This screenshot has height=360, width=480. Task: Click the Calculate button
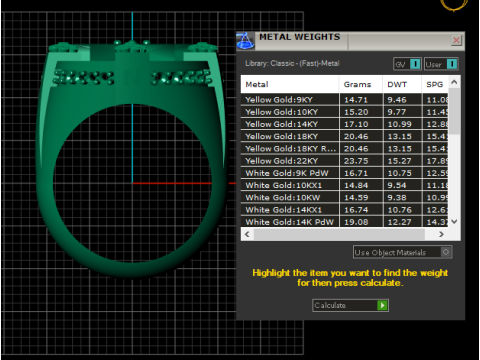coord(350,305)
